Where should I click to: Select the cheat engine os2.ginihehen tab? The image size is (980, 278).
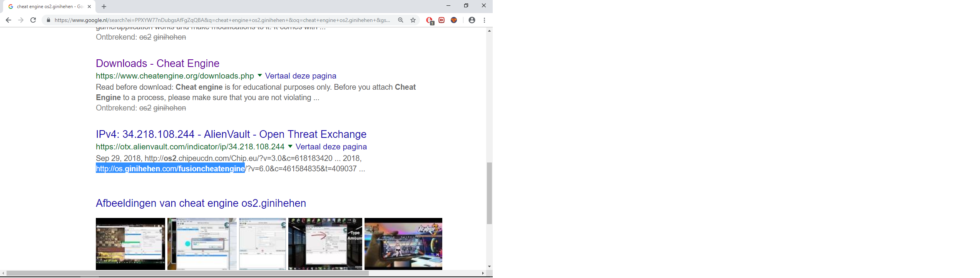pos(50,7)
